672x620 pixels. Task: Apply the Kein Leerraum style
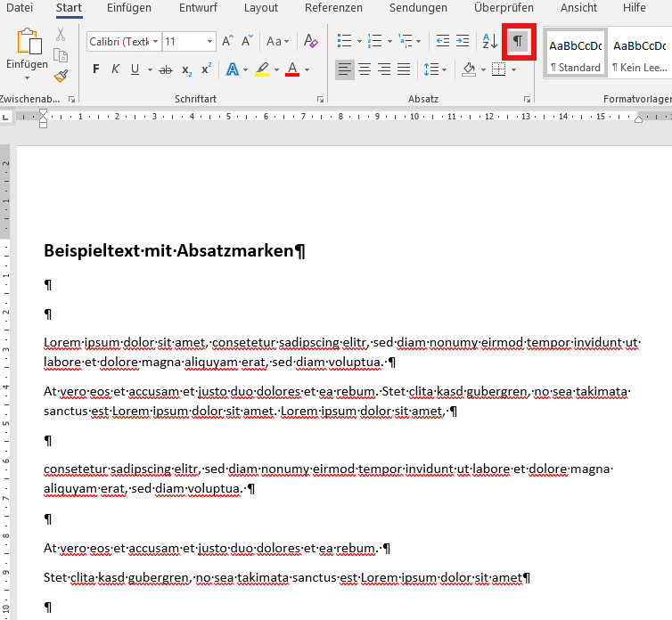[639, 55]
